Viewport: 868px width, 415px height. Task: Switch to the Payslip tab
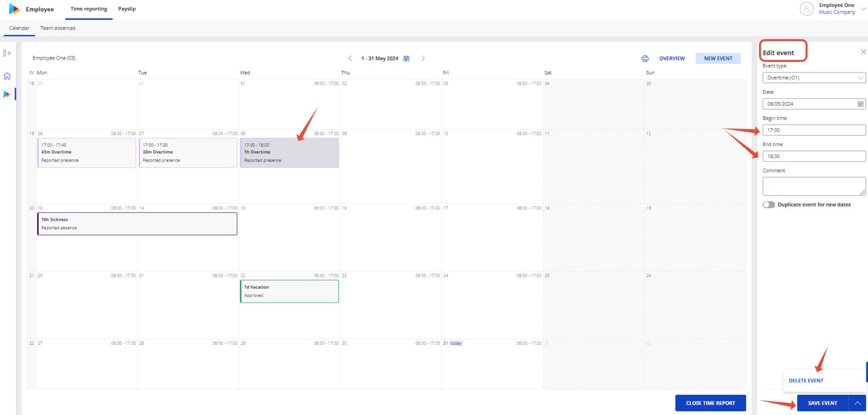[127, 9]
